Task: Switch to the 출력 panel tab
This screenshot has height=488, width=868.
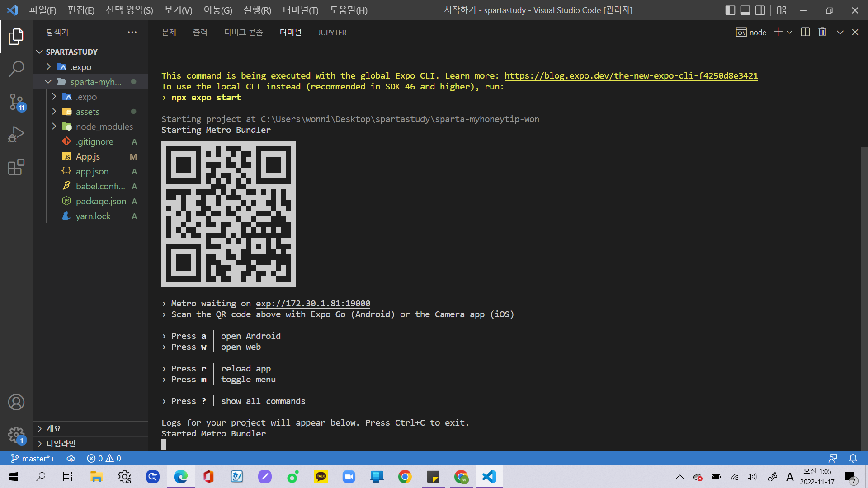Action: 200,33
